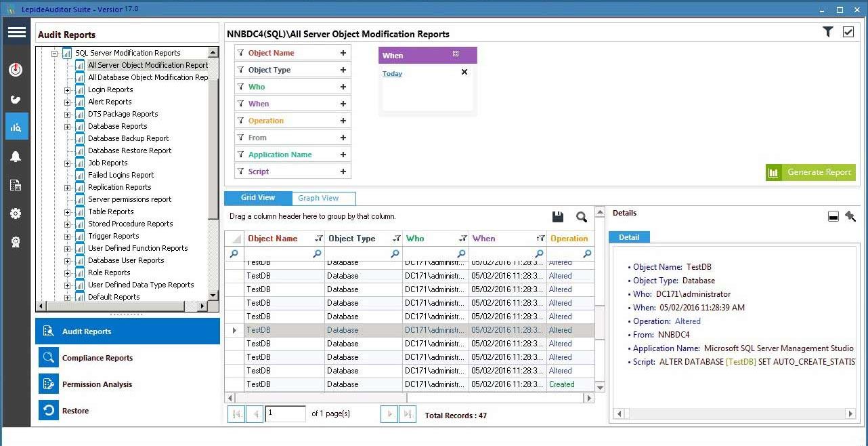Select the Compliance Reports section
The height and width of the screenshot is (446, 868).
(x=97, y=358)
